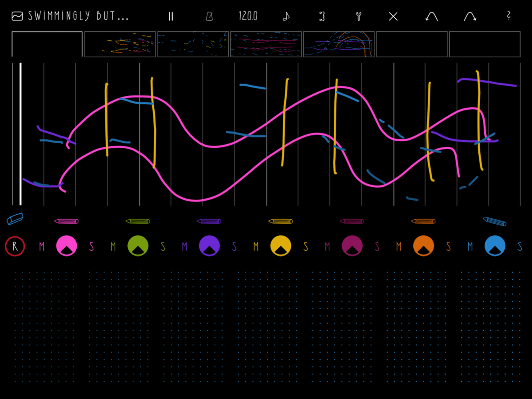Select the blue eraser tool
The height and width of the screenshot is (399, 532).
click(15, 218)
